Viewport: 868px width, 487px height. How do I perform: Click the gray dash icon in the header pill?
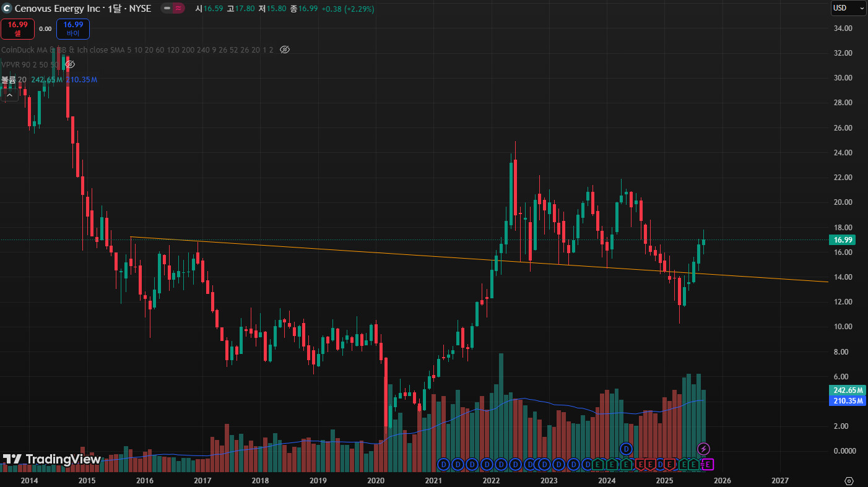click(167, 9)
